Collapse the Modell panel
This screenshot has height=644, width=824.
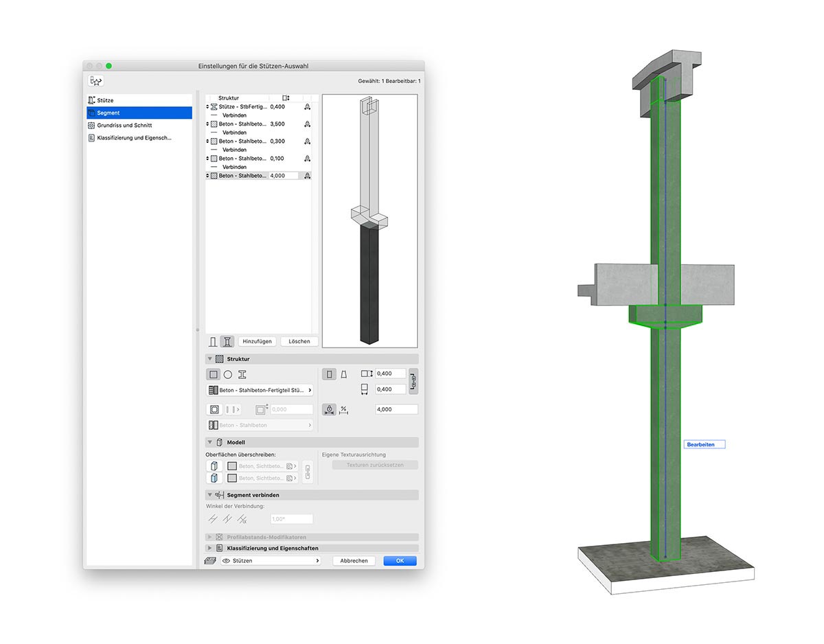coord(210,442)
